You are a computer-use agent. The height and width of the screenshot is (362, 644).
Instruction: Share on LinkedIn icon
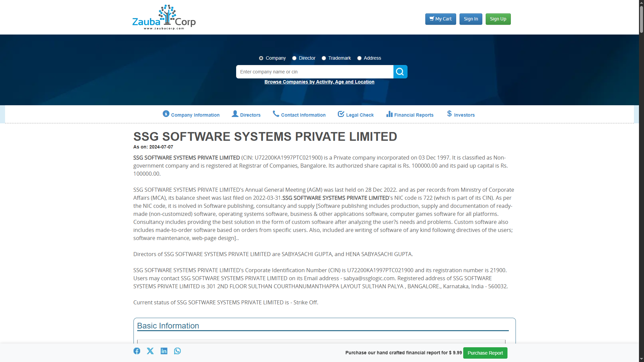tap(164, 351)
